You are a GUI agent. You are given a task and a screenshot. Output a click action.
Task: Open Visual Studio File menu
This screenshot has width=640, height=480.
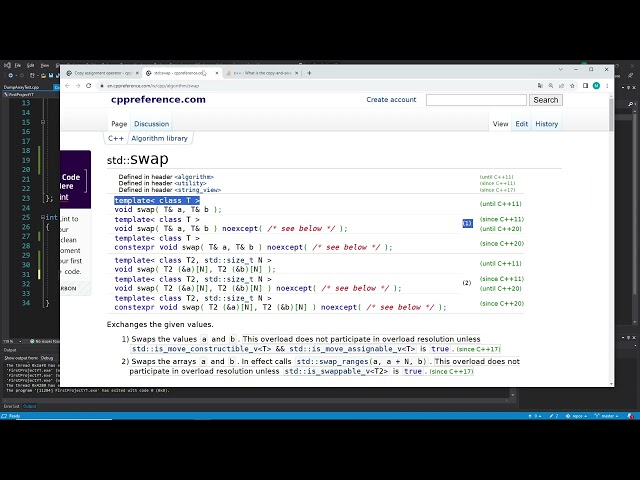18,65
